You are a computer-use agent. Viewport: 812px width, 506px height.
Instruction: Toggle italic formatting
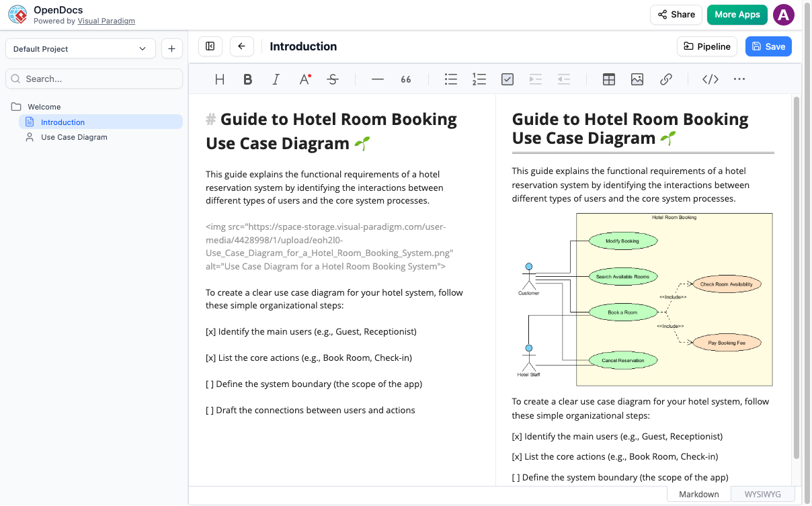pos(276,79)
